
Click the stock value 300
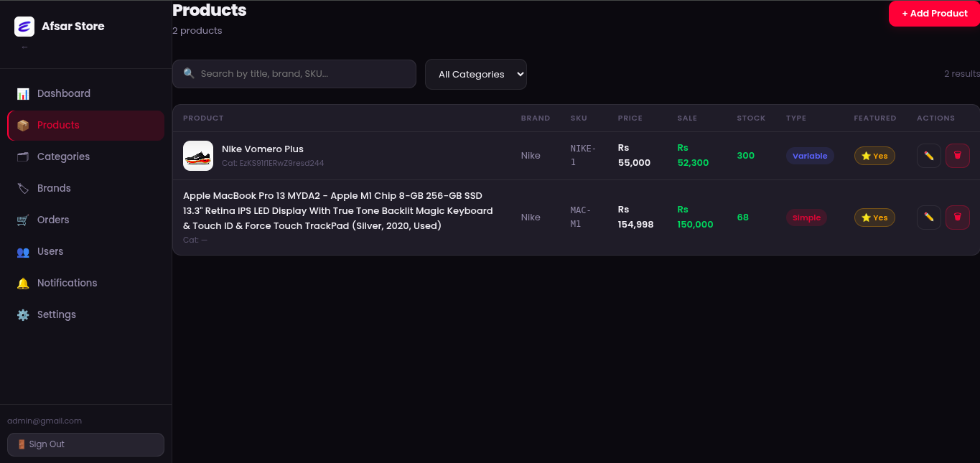point(746,156)
